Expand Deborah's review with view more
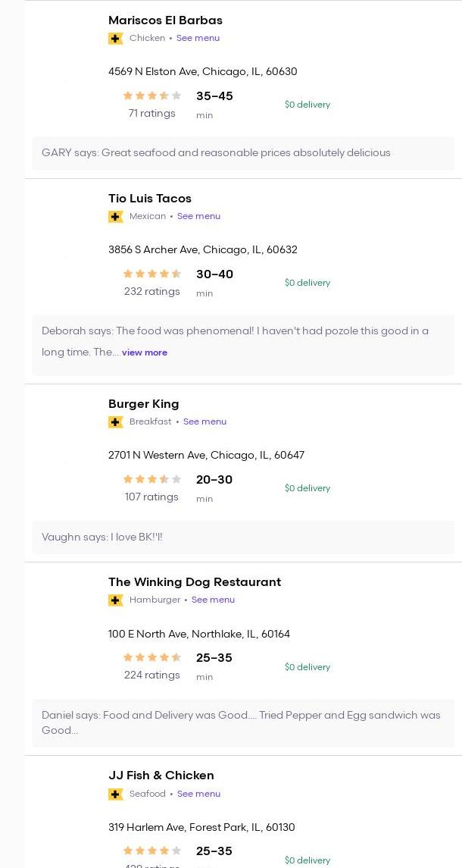This screenshot has width=462, height=868. tap(145, 353)
